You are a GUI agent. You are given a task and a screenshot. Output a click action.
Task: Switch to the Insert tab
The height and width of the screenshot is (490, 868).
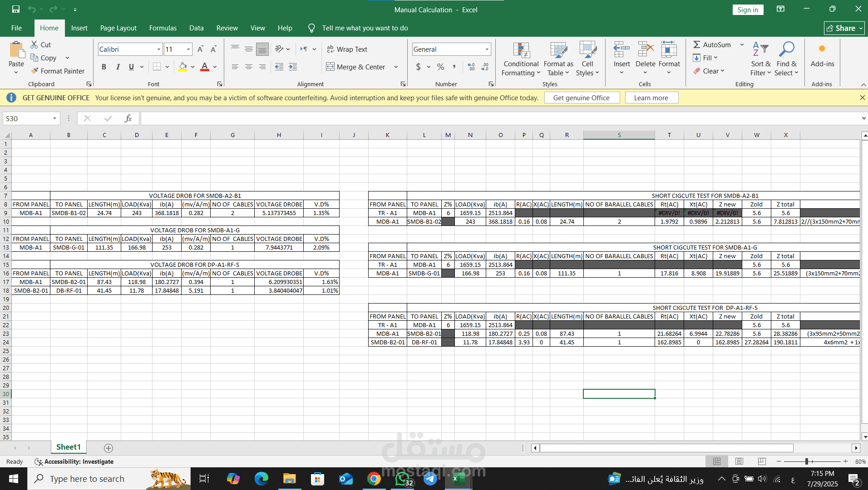click(79, 28)
